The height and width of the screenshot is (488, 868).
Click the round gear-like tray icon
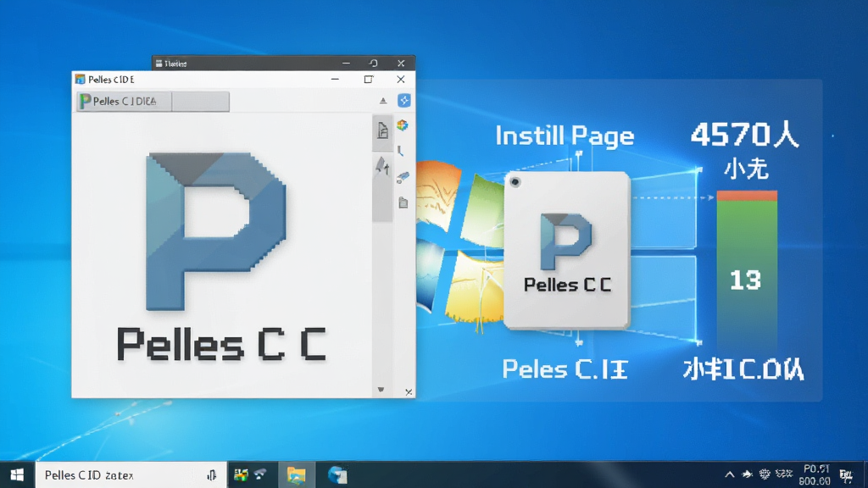click(765, 474)
